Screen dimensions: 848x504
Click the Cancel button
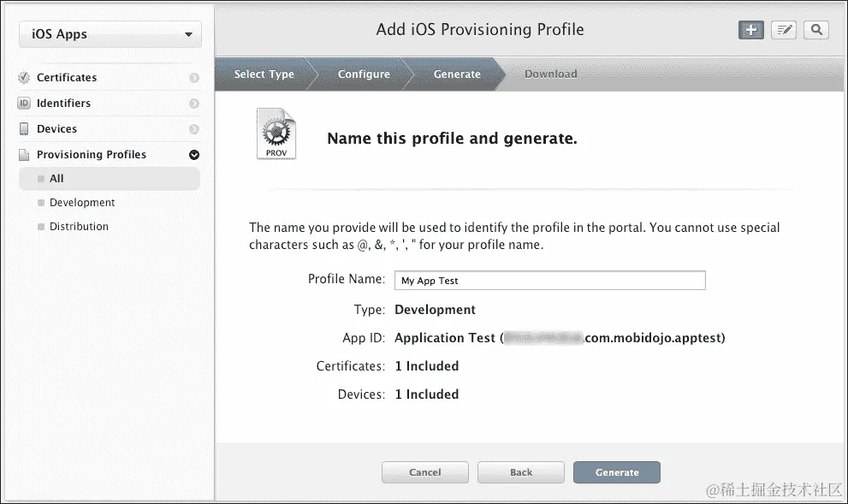pyautogui.click(x=425, y=472)
